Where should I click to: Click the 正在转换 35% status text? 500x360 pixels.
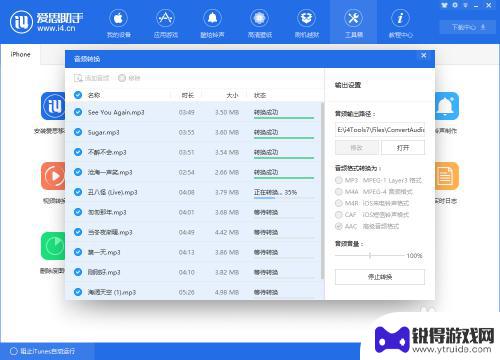[x=275, y=192]
